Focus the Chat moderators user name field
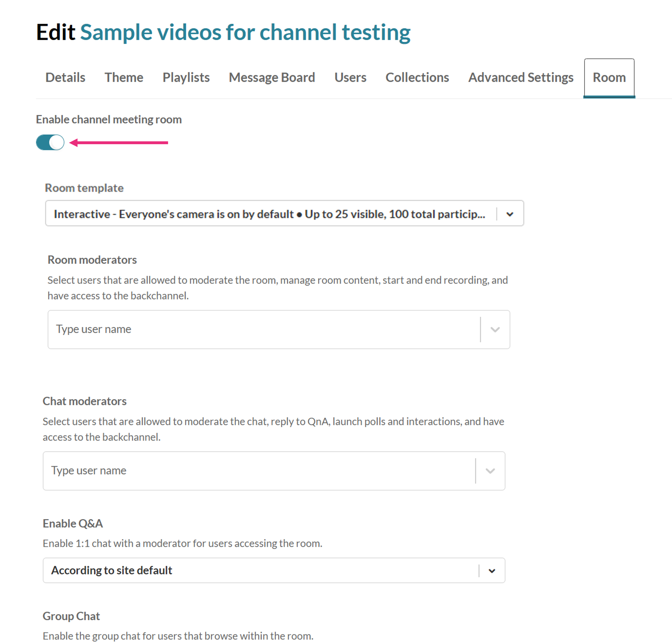Screen dimensions: 672x643 tap(258, 470)
